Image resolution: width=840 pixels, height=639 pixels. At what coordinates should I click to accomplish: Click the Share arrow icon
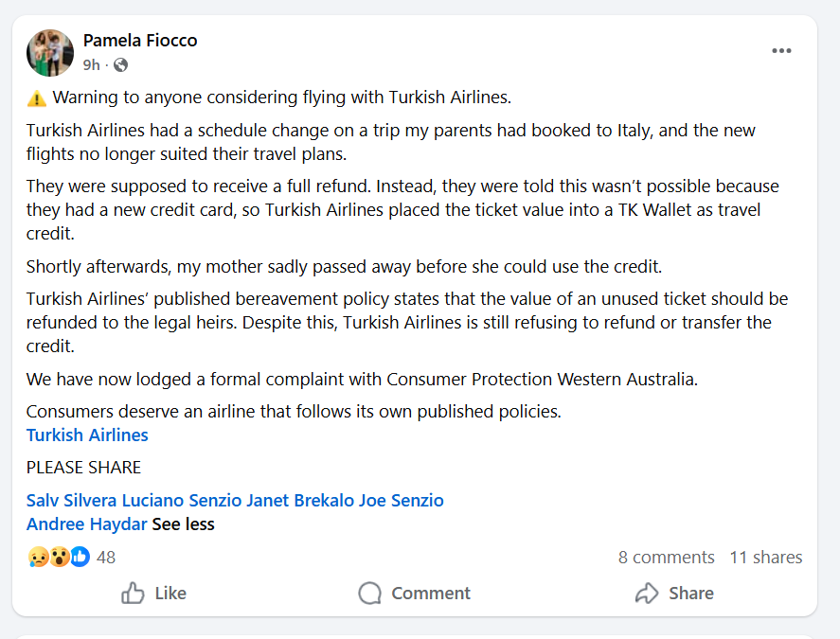click(647, 593)
